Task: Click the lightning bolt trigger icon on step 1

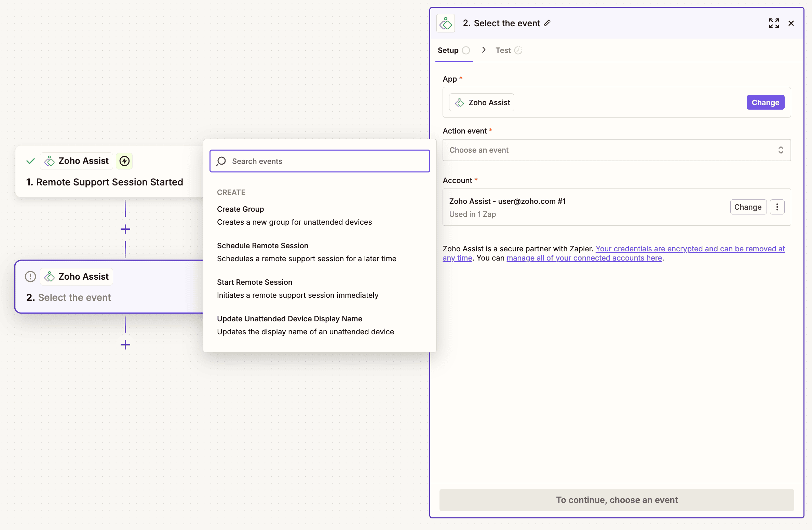Action: coord(124,161)
